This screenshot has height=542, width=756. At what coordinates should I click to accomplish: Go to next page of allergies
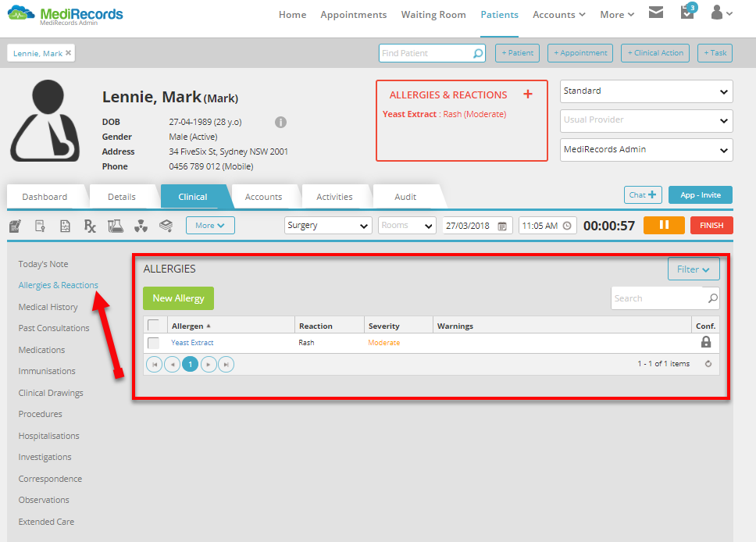tap(209, 365)
